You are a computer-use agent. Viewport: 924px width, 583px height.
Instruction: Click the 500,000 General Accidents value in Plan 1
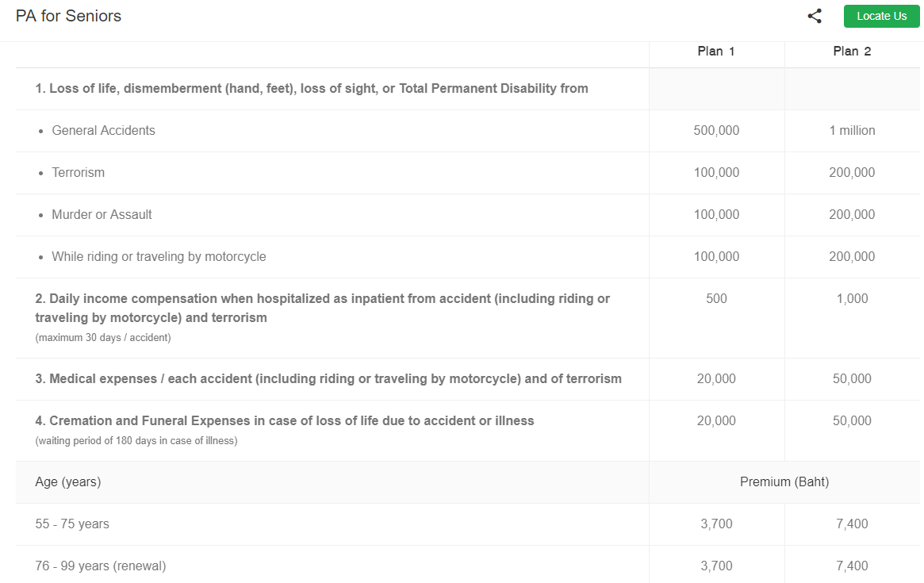tap(716, 130)
